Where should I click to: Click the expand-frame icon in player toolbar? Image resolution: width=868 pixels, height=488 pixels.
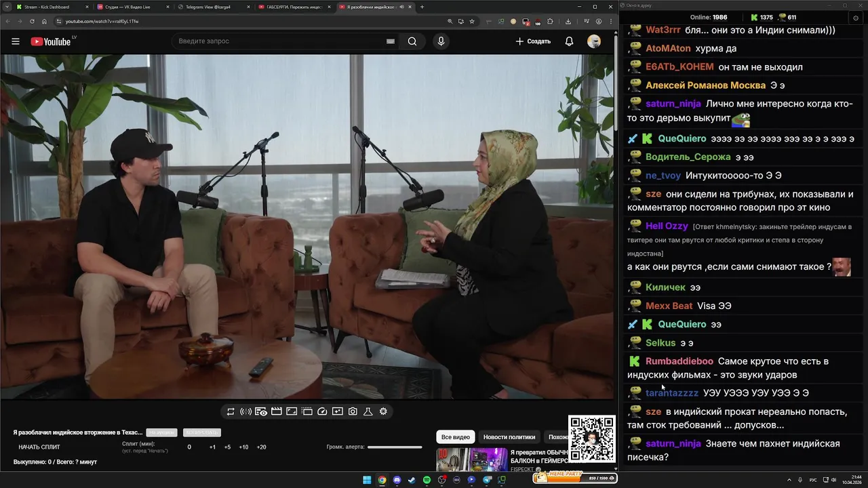(x=292, y=411)
